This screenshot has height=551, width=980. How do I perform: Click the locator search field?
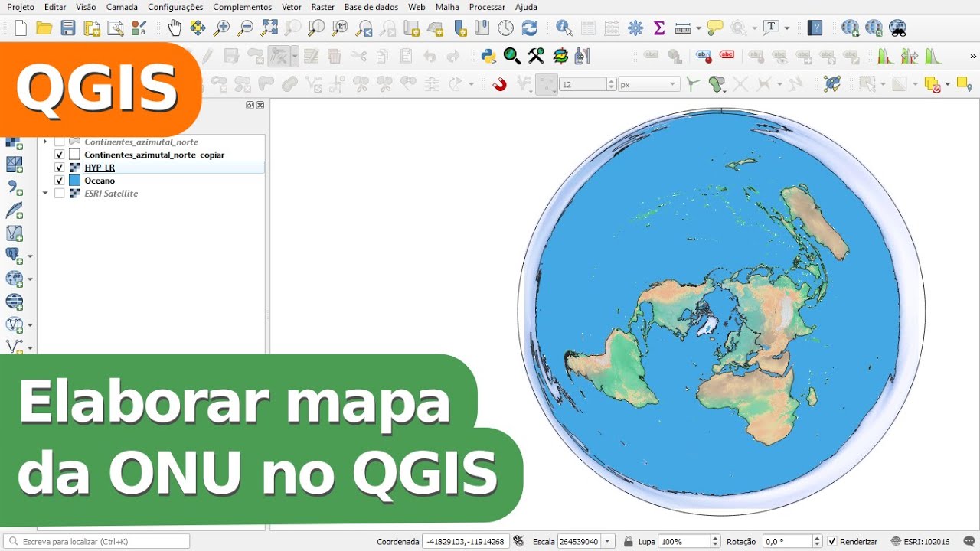coord(96,541)
